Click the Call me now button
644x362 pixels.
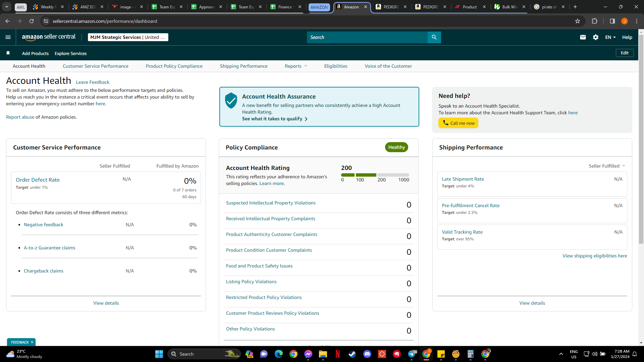point(458,123)
